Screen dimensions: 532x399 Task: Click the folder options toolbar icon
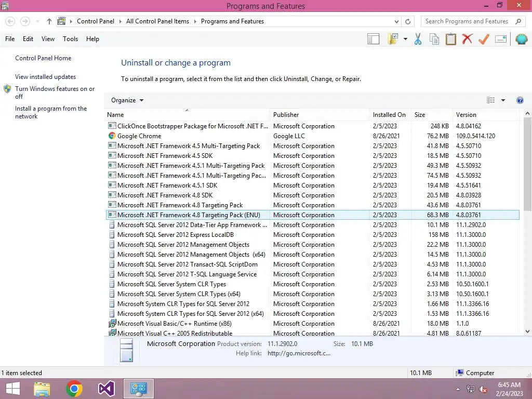393,39
